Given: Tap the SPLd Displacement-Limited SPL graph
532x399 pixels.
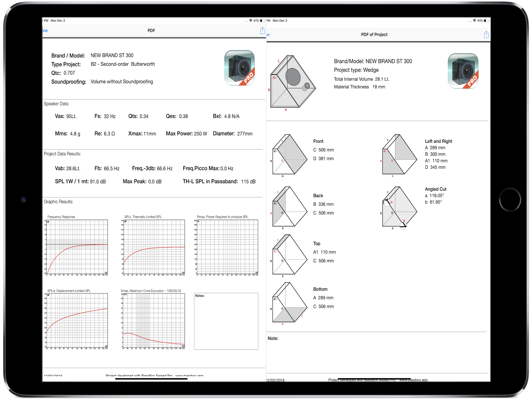Looking at the screenshot, I should pos(76,320).
